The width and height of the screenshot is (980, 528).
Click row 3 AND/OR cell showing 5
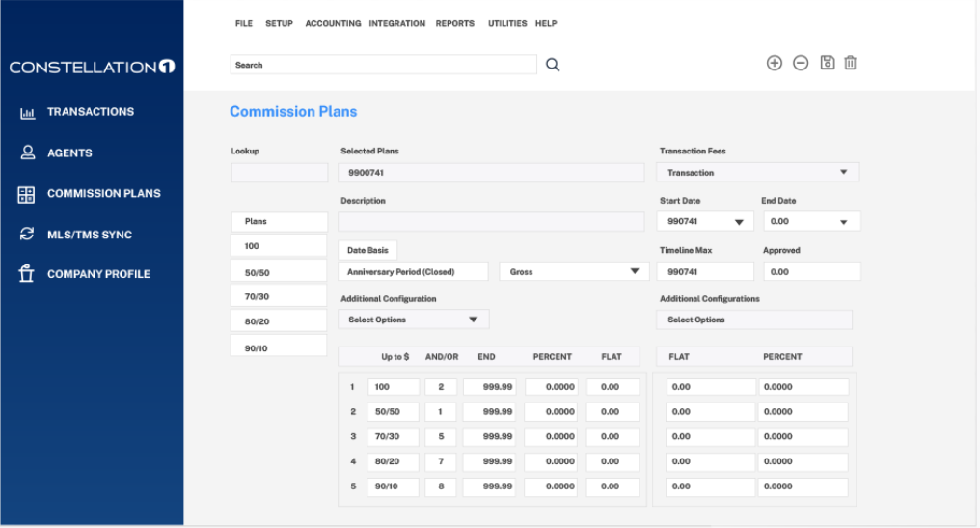(441, 436)
